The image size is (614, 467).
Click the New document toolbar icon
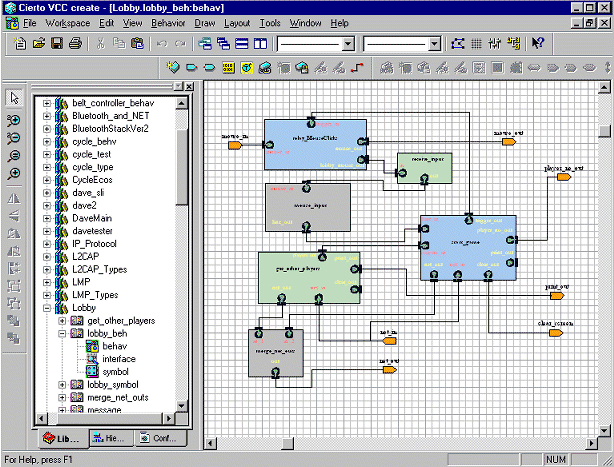[21, 43]
